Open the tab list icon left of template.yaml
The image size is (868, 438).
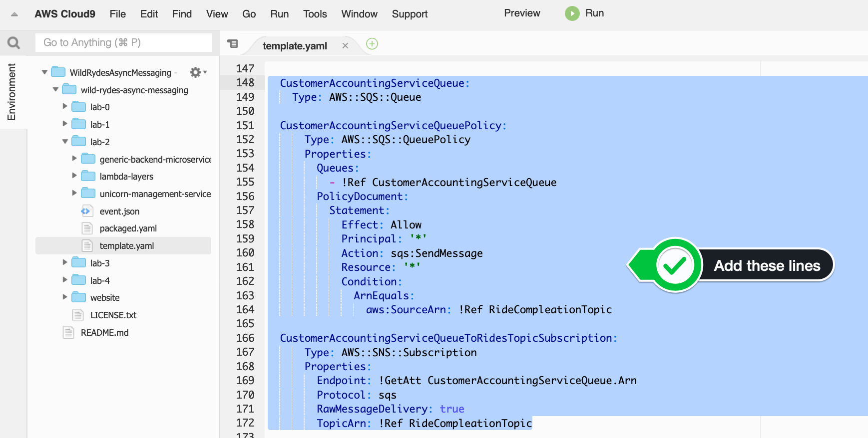[x=233, y=44]
